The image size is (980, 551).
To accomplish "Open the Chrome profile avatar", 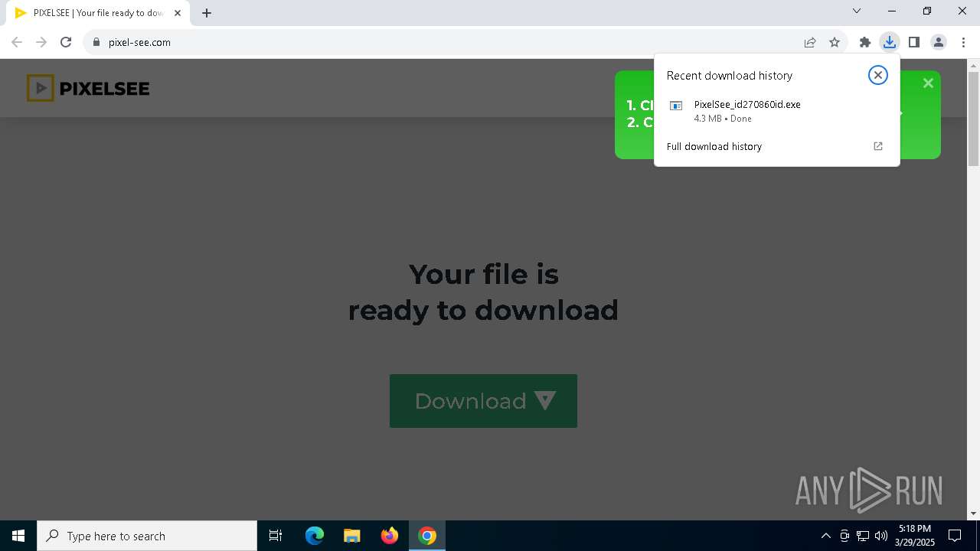I will [x=938, y=42].
